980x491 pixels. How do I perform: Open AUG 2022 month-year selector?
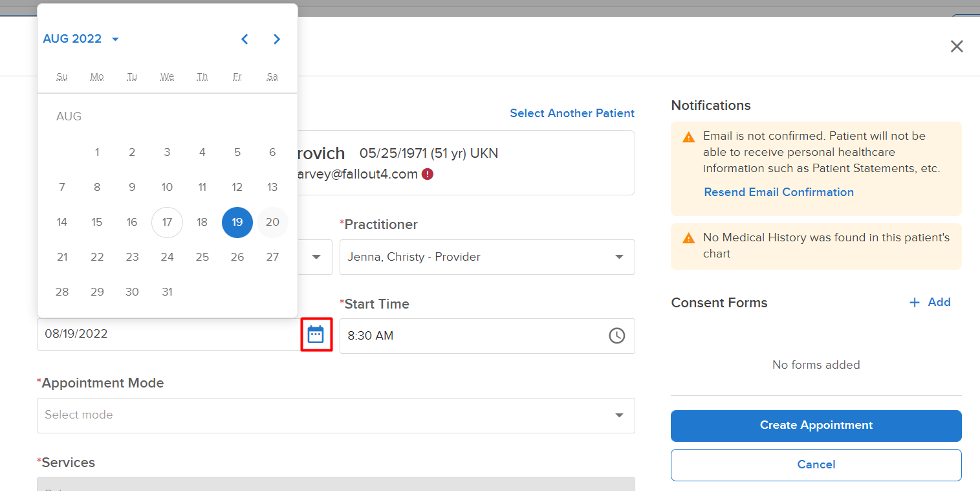tap(81, 39)
